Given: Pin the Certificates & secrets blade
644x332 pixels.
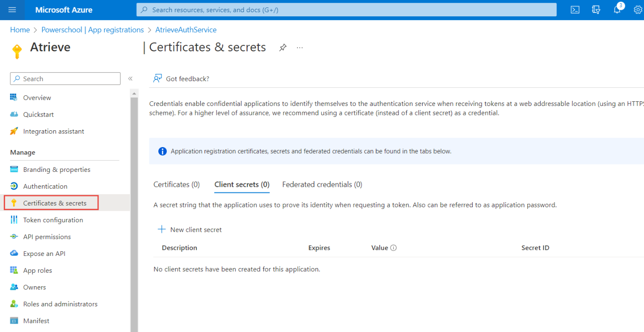Looking at the screenshot, I should click(x=283, y=48).
